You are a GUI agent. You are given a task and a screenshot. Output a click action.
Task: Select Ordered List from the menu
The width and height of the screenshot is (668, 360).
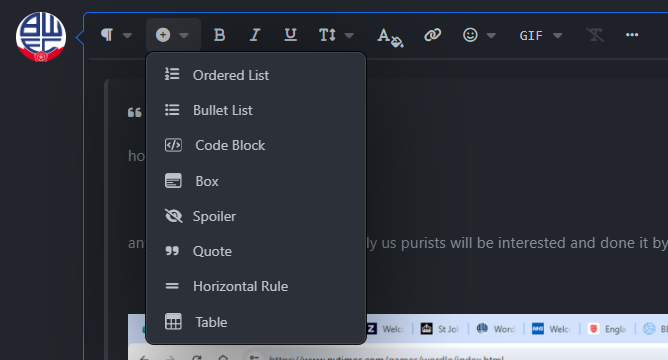click(256, 75)
